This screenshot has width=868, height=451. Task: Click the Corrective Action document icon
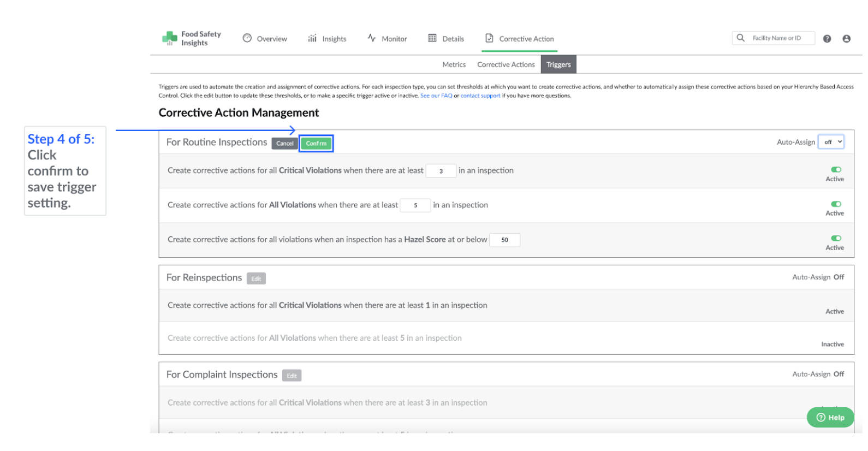coord(489,38)
